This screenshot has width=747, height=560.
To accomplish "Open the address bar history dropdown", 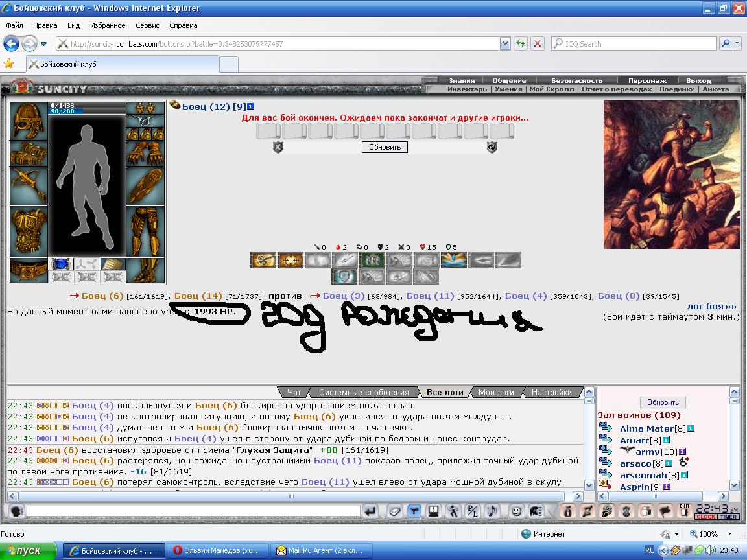I will 506,44.
